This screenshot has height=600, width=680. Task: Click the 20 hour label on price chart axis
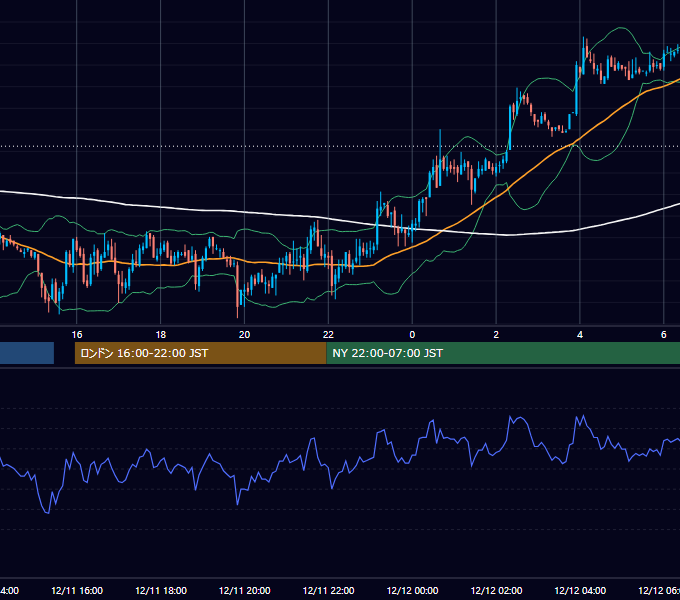(245, 335)
